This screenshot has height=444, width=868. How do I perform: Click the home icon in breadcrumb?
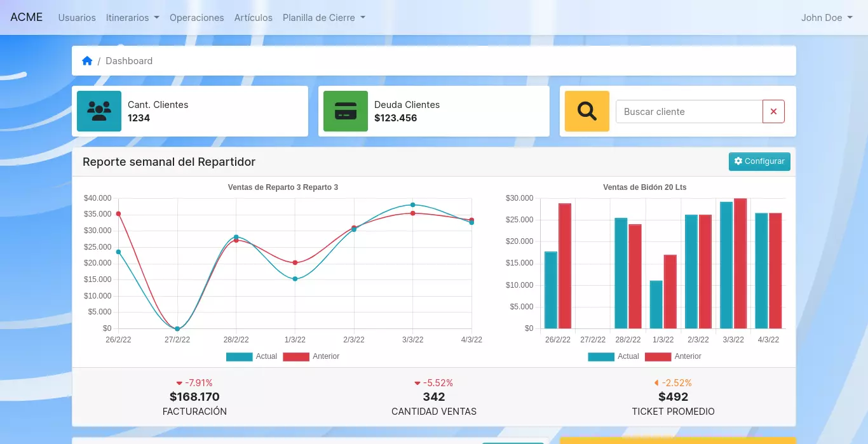[x=87, y=61]
